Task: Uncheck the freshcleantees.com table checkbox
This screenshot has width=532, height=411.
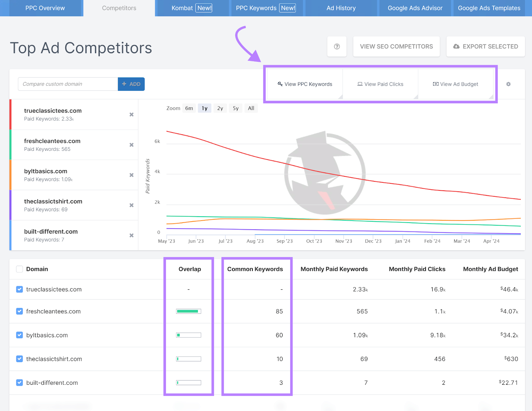Action: [x=20, y=311]
